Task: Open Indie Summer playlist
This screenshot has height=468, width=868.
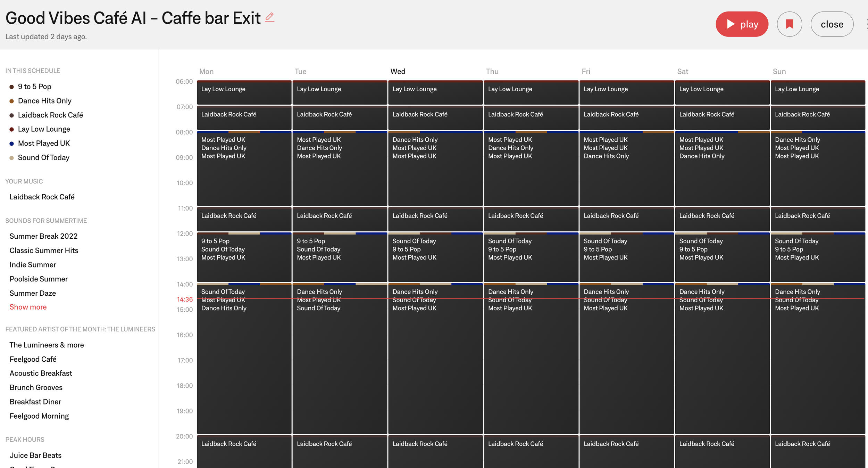Action: pos(33,264)
